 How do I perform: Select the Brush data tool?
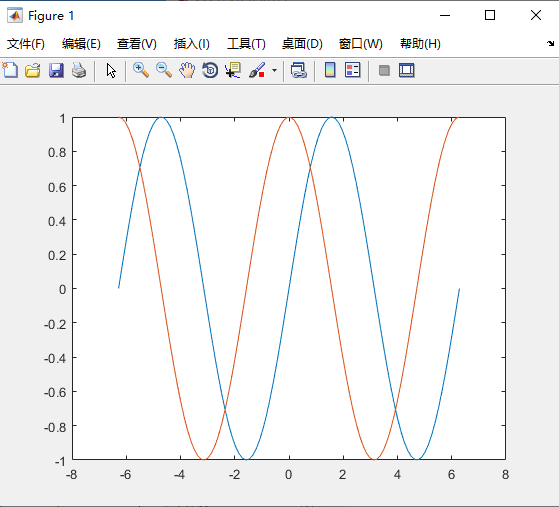[257, 70]
